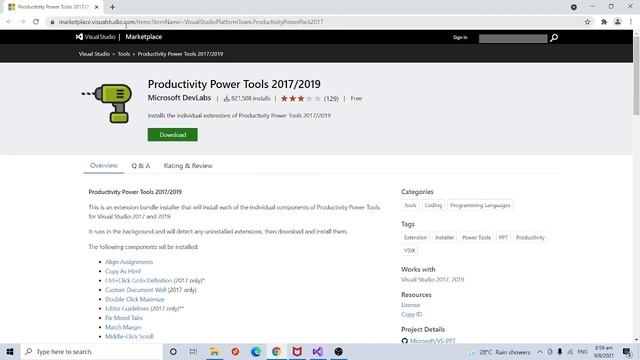Reload the page with refresh icon
The image size is (640, 360).
coord(36,22)
